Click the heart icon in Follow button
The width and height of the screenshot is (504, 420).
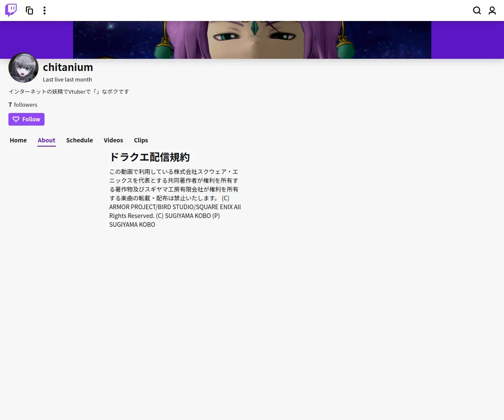pos(16,119)
